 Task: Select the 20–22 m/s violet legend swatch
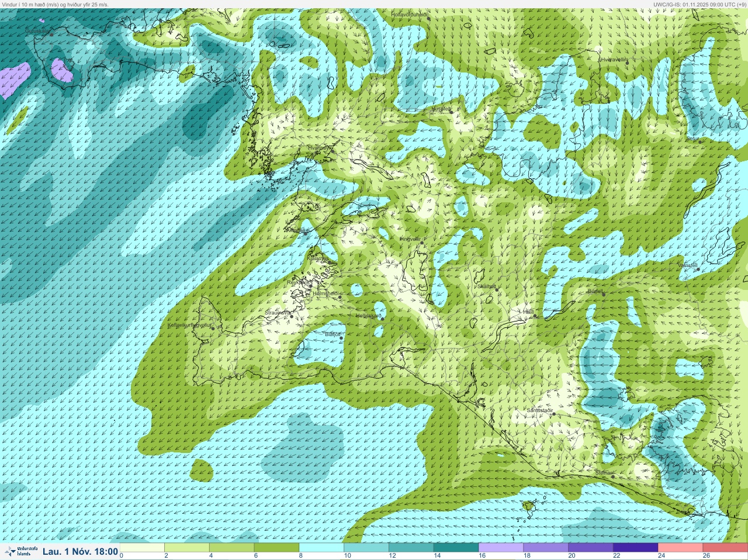(590, 547)
